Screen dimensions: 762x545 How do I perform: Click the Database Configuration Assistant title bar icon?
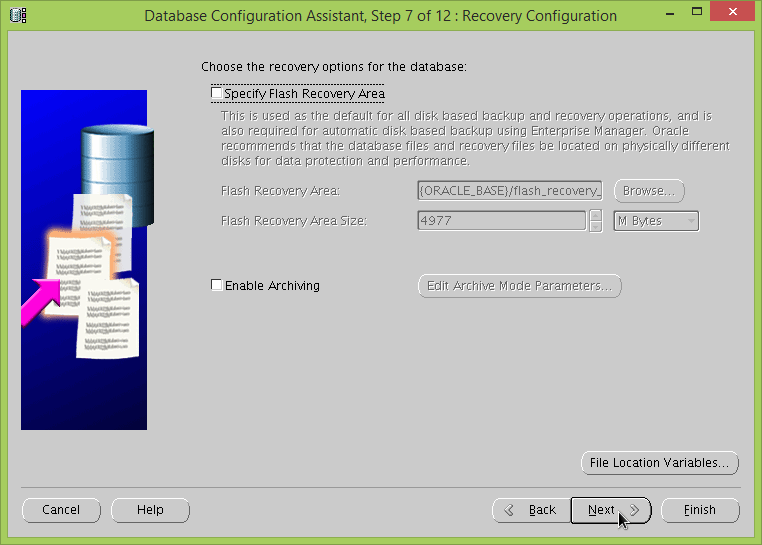point(18,15)
